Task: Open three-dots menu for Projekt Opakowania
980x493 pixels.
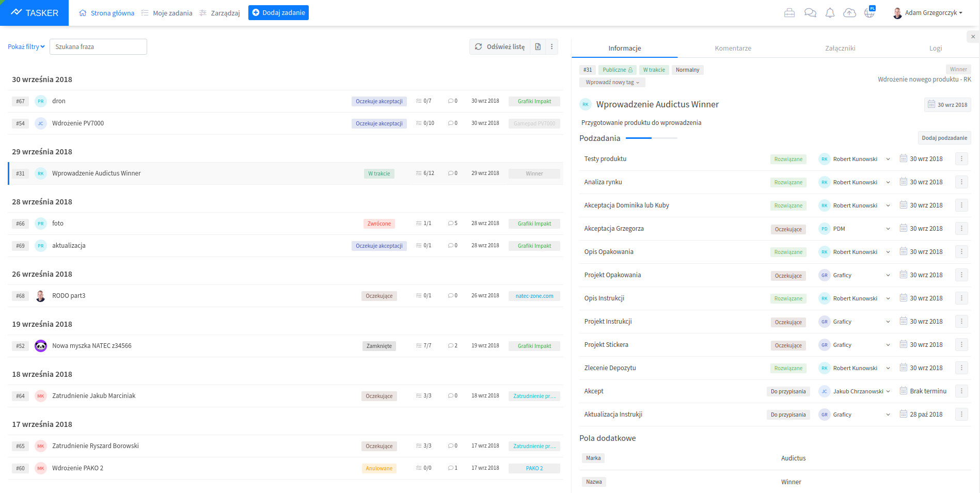Action: click(x=961, y=275)
